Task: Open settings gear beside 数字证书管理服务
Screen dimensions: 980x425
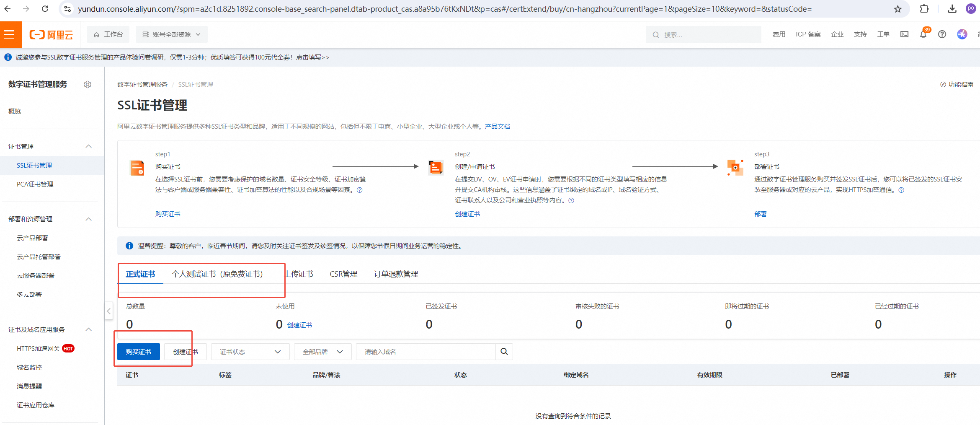Action: tap(88, 85)
